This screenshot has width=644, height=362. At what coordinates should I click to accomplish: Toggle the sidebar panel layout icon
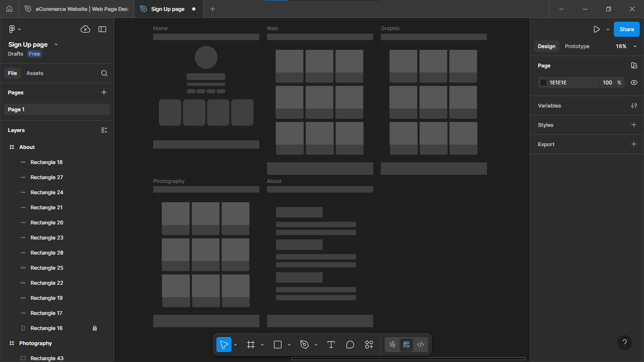coord(102,29)
